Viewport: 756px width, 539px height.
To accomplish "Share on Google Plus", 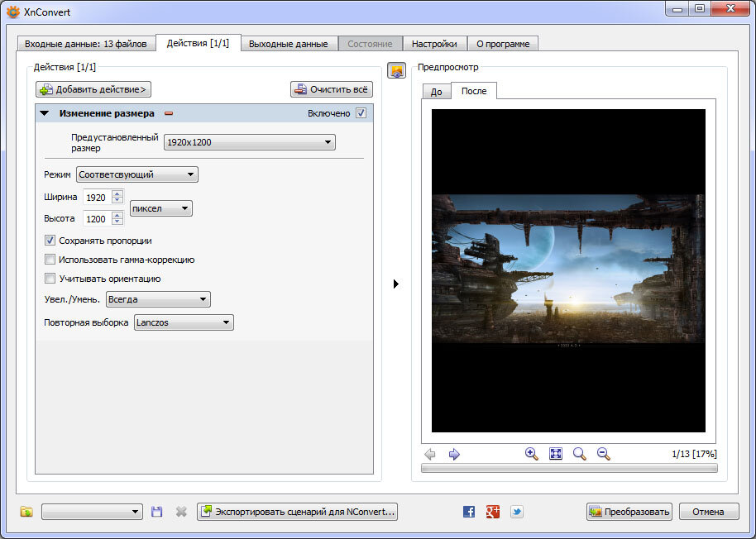I will [x=493, y=512].
